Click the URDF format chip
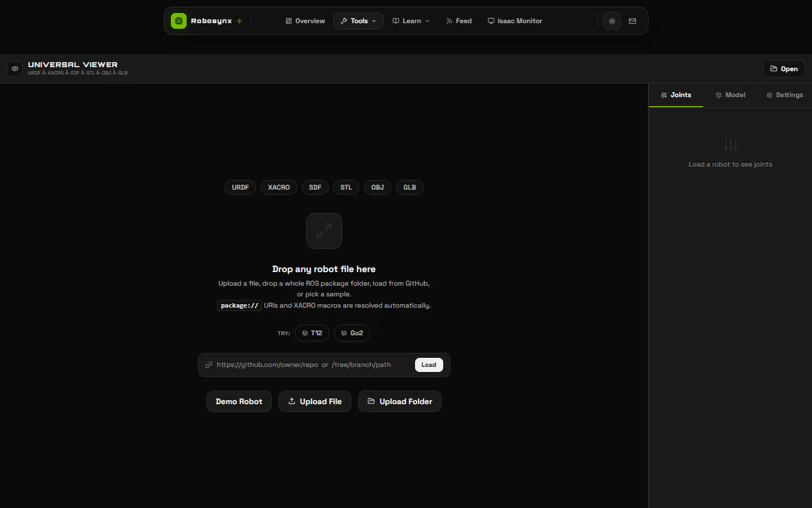The height and width of the screenshot is (508, 812). pos(240,187)
